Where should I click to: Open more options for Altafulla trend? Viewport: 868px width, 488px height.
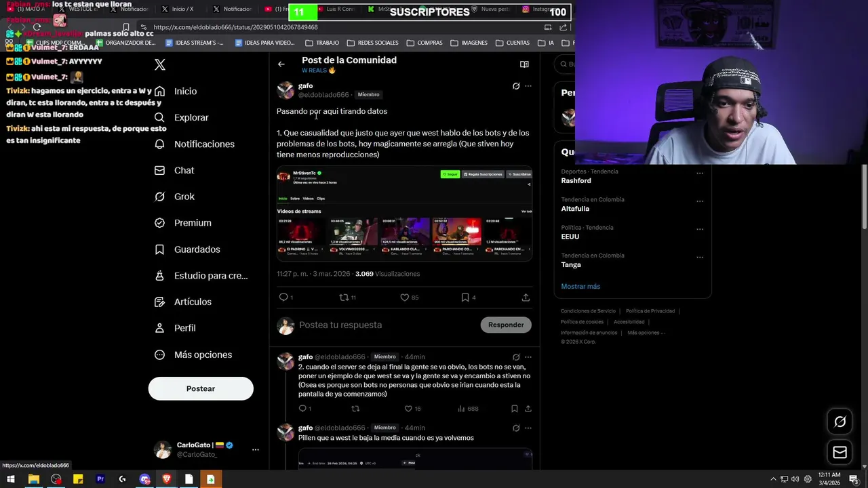point(700,201)
